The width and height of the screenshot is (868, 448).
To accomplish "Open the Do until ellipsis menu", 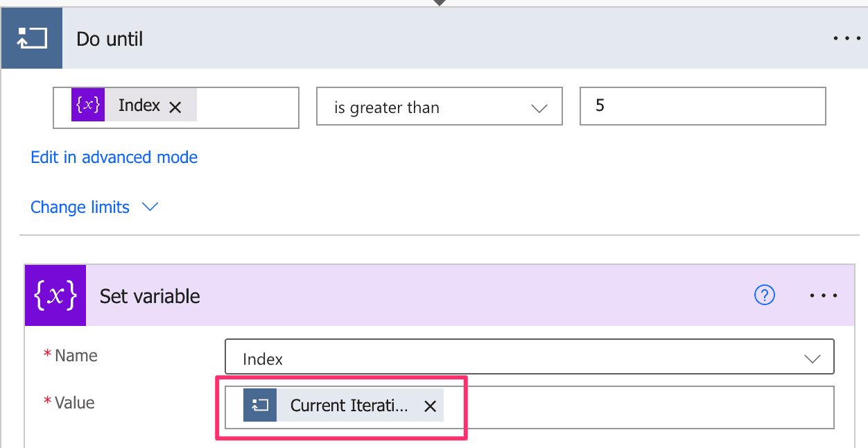I will 847,38.
